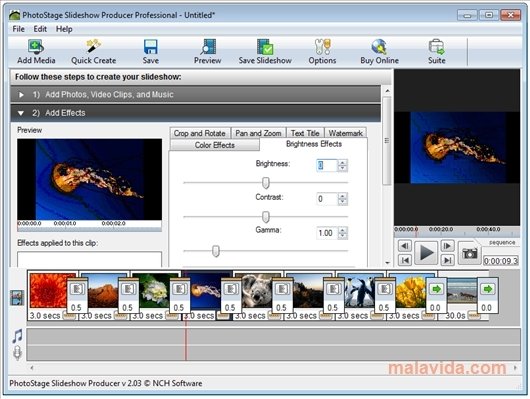The height and width of the screenshot is (399, 530).
Task: Jump to end of sequence
Action: click(447, 260)
